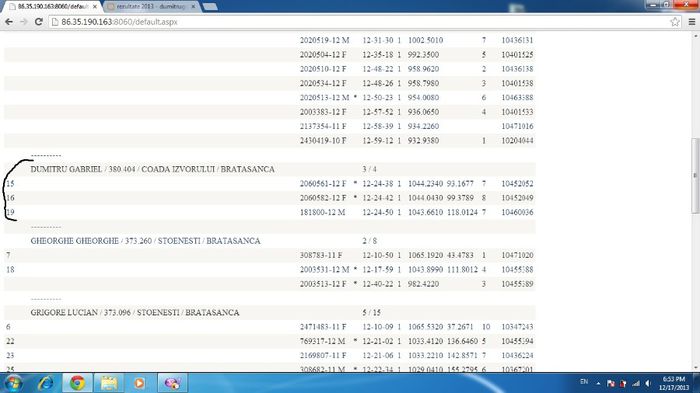Viewport: 700px width, 393px height.
Task: Click the address bar URL field
Action: click(362, 22)
